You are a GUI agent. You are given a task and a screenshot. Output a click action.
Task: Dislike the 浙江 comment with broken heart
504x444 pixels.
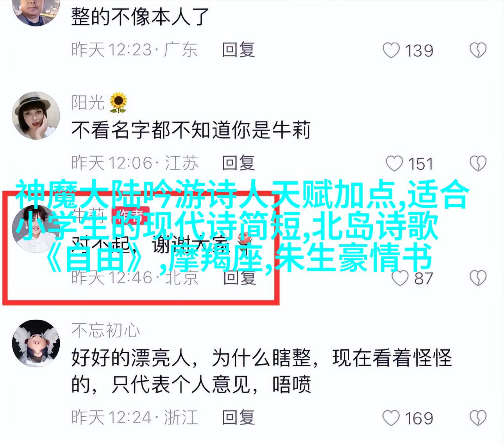478,418
